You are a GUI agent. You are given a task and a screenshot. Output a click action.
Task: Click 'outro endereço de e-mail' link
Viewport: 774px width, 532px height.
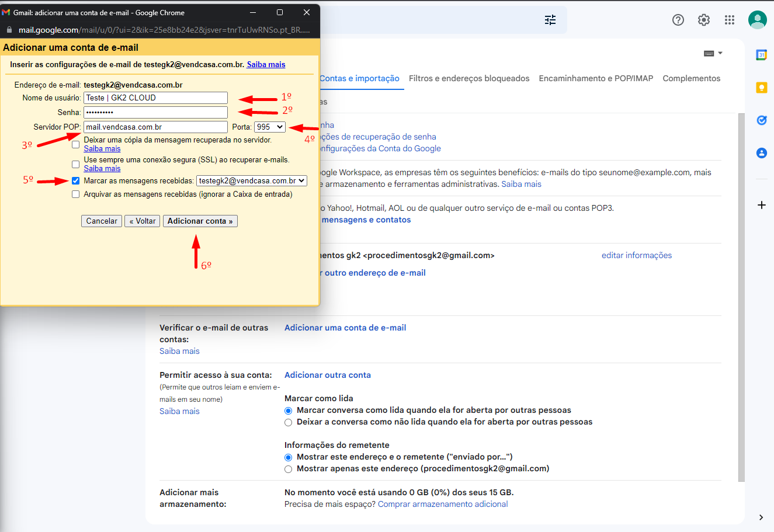click(375, 273)
